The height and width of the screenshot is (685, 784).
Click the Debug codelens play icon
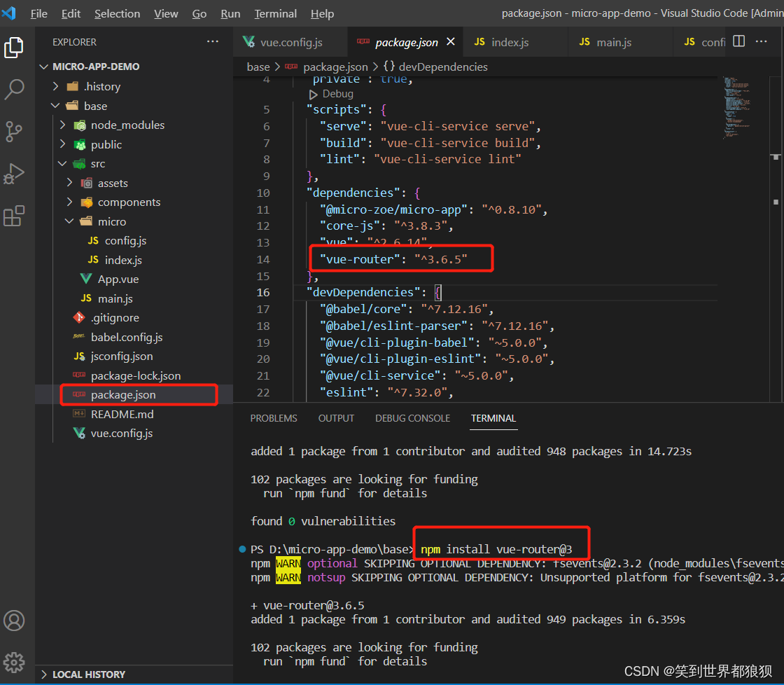click(313, 95)
